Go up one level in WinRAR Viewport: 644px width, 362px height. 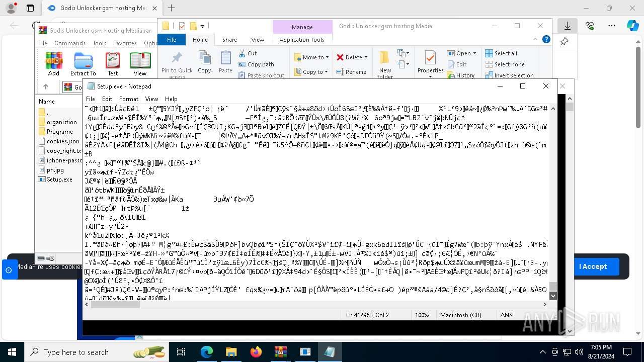pyautogui.click(x=46, y=87)
